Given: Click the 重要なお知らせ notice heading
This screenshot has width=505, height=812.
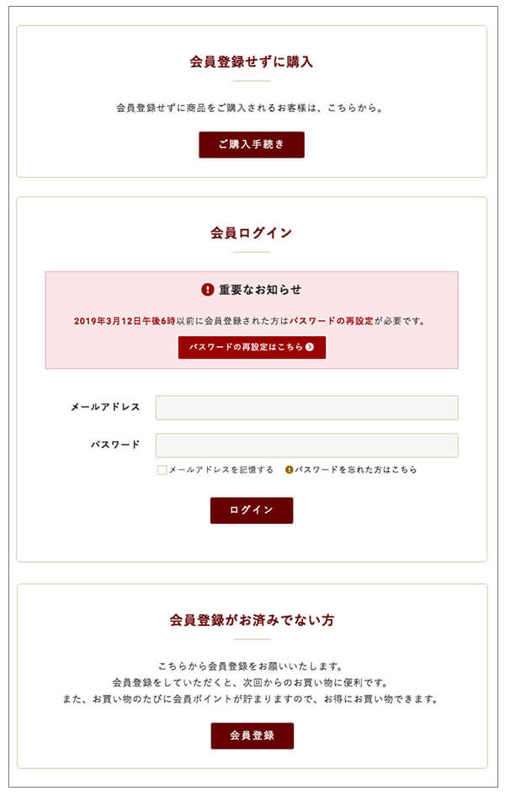Looking at the screenshot, I should 260,290.
